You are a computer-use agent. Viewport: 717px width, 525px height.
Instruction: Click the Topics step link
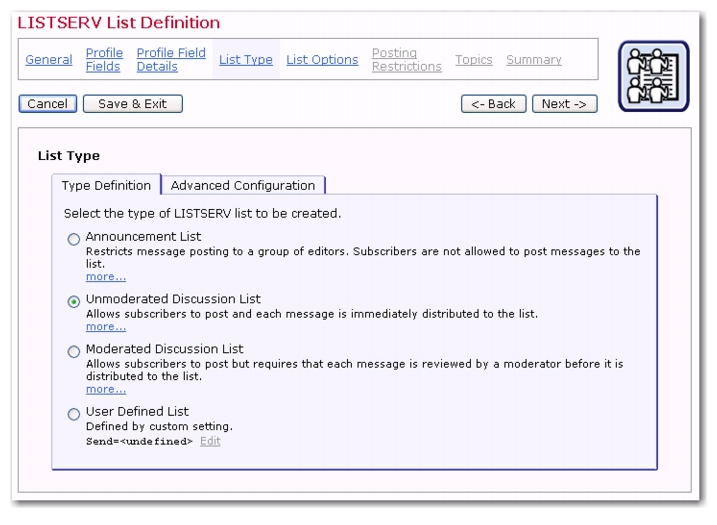click(x=474, y=59)
